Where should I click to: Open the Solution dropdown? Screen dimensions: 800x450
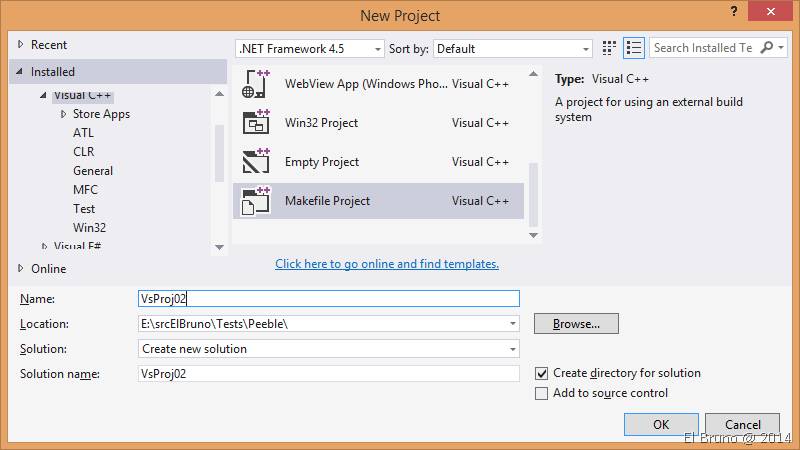(329, 349)
